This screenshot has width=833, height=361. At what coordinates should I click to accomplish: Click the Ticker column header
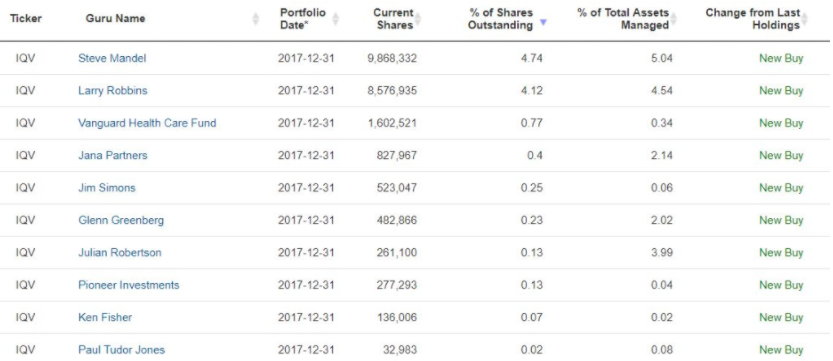click(x=26, y=18)
